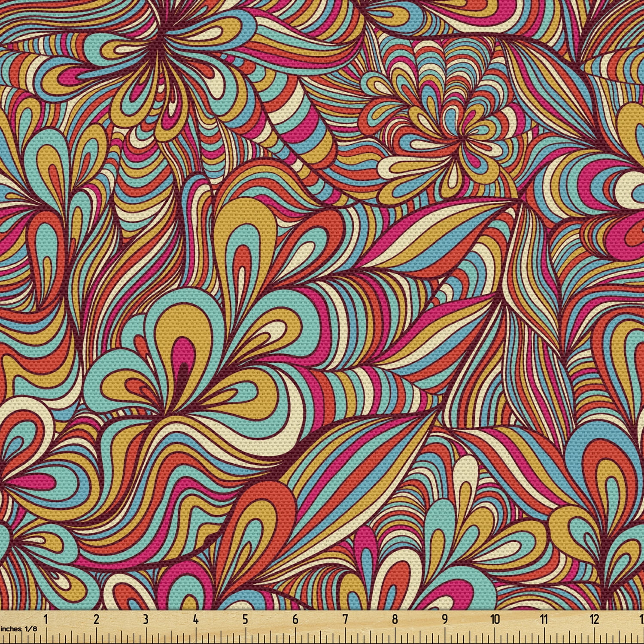Select the ruler's 11 inch mark

(544, 619)
